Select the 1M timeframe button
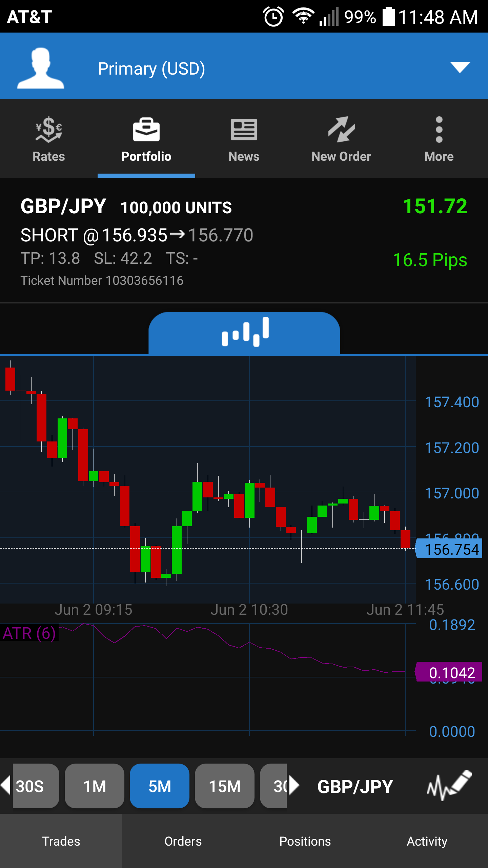488x868 pixels. [x=95, y=786]
